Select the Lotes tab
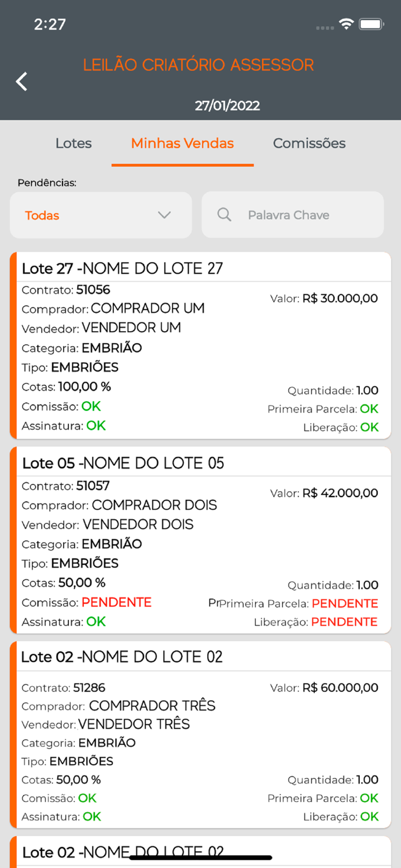 click(73, 143)
